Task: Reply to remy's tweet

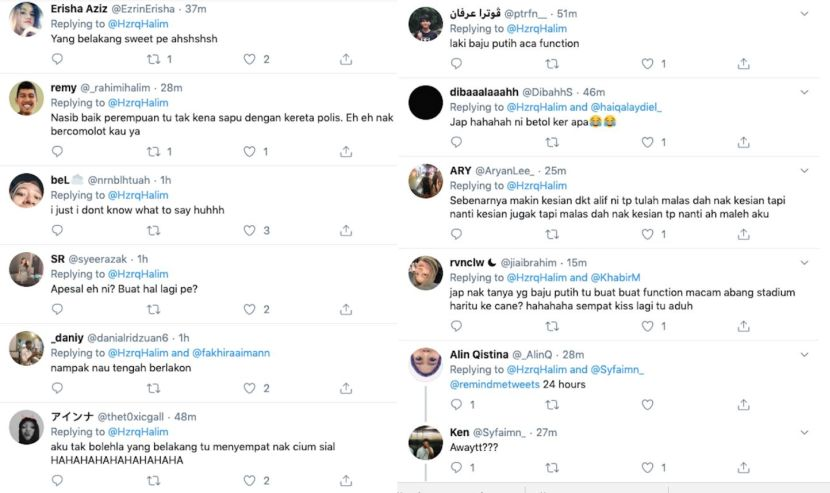Action: click(x=57, y=152)
